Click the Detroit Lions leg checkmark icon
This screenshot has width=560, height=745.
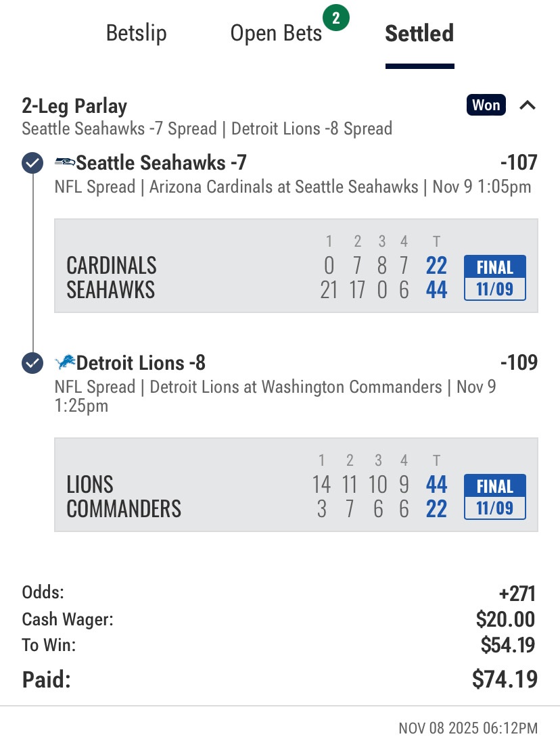pos(32,363)
